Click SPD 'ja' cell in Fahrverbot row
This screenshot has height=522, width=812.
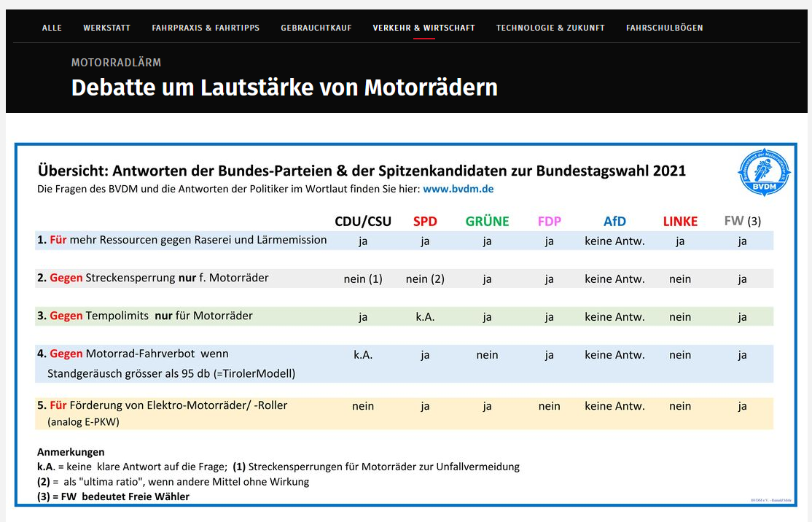[425, 355]
